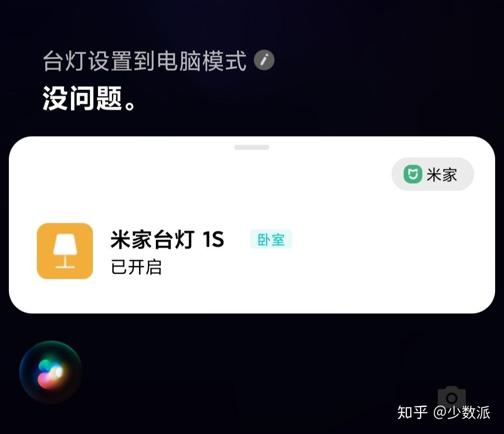Tap the 知乎 watermark text

(x=413, y=413)
